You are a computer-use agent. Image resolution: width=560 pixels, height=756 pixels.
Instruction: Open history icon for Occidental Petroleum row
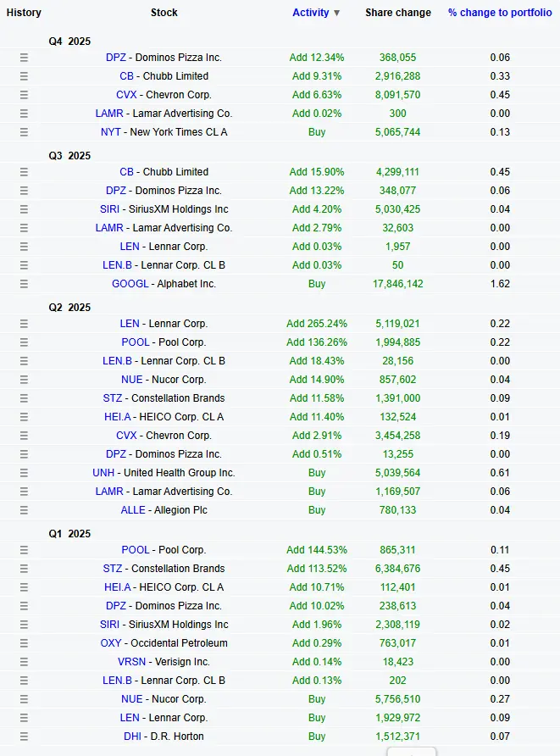[x=23, y=643]
